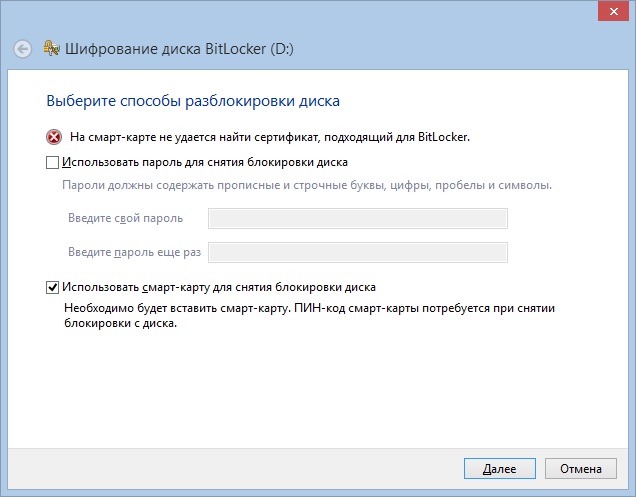The width and height of the screenshot is (636, 497).
Task: Click the 'Использовать смарт-карту' option label
Action: point(218,288)
